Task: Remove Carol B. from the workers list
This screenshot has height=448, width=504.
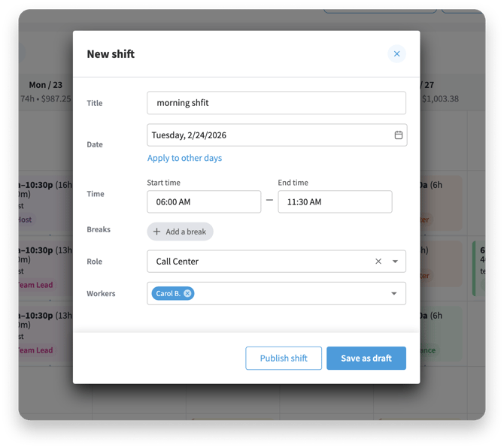Action: [x=188, y=293]
